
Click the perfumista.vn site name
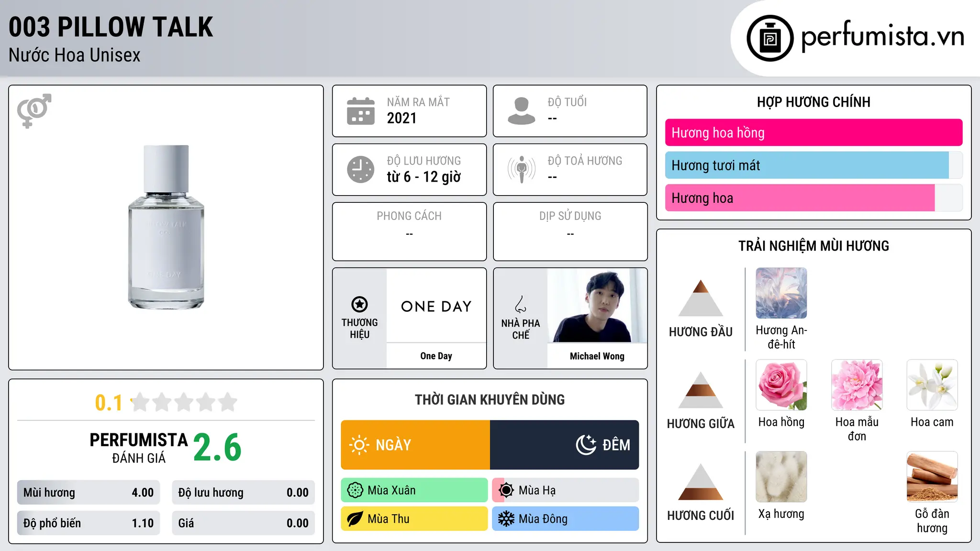point(883,36)
